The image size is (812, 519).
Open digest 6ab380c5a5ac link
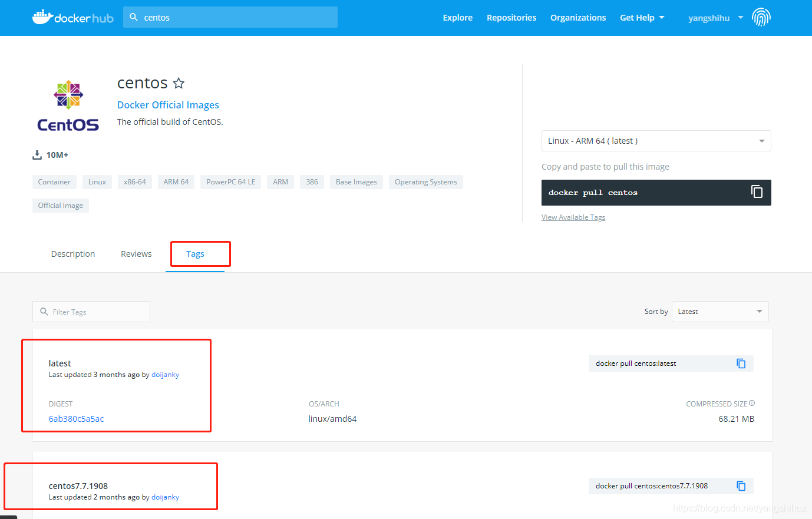tap(76, 419)
